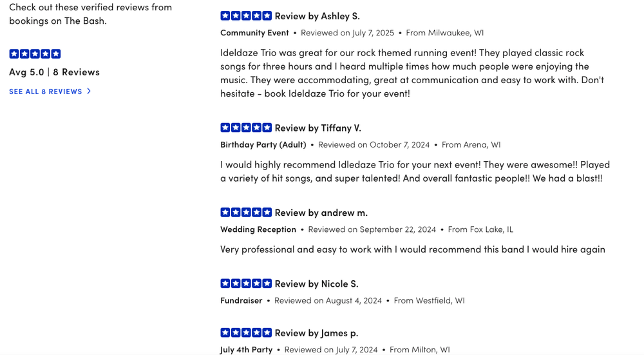Click the 'Fundraiser' event label
Screen dimensions: 644x355
[241, 300]
